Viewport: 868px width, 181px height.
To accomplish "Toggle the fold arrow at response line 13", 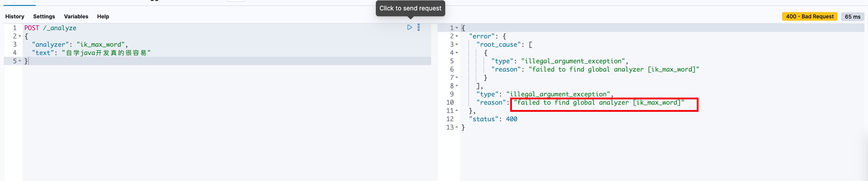I will click(x=456, y=127).
